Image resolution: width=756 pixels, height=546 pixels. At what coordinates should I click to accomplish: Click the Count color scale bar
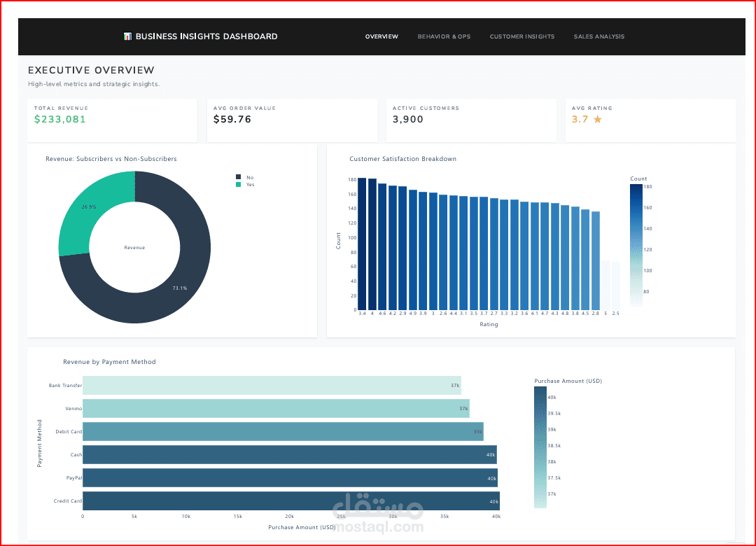pyautogui.click(x=636, y=245)
